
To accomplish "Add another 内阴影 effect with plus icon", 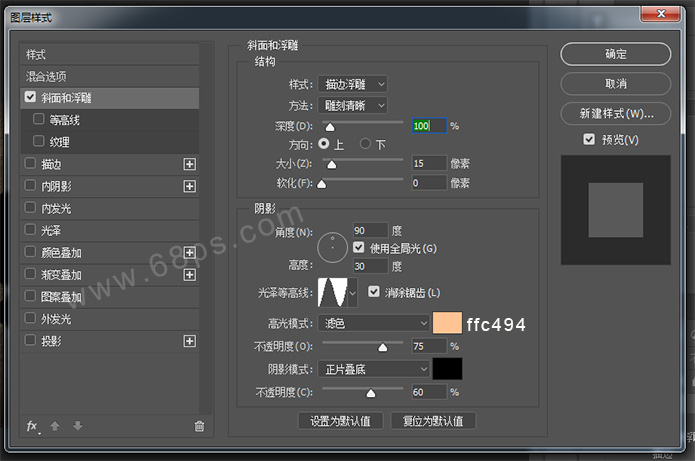I will point(190,186).
